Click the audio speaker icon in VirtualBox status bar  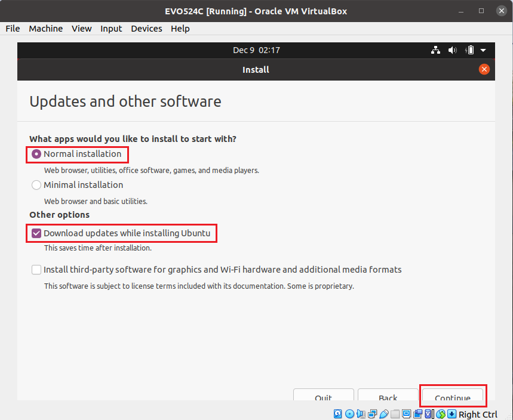361,414
